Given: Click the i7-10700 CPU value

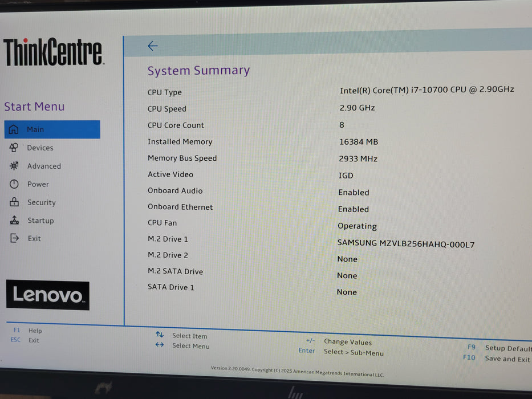Looking at the screenshot, I should coord(427,90).
